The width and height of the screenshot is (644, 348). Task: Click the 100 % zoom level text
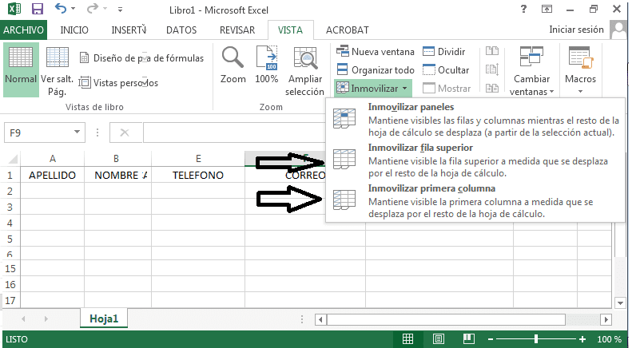pos(609,339)
